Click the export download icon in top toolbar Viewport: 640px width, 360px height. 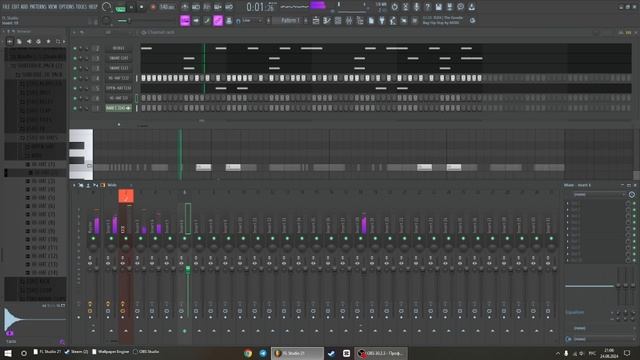coord(471,7)
